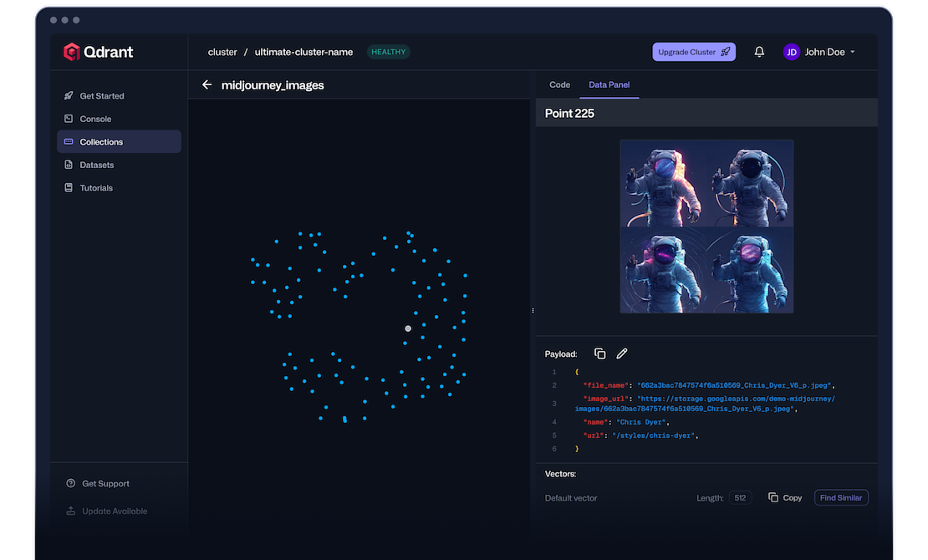
Task: Click the JD user avatar
Action: click(x=791, y=52)
